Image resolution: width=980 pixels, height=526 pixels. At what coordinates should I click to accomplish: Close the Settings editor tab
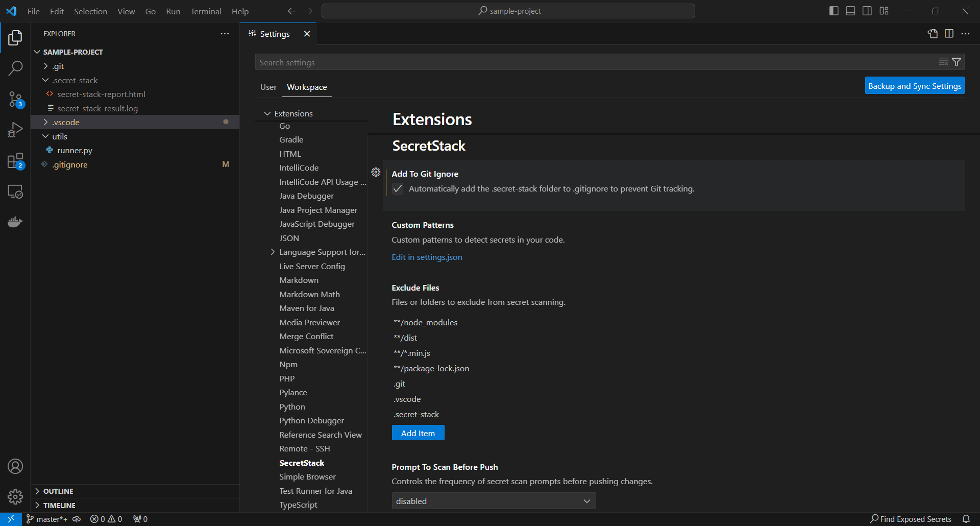307,34
